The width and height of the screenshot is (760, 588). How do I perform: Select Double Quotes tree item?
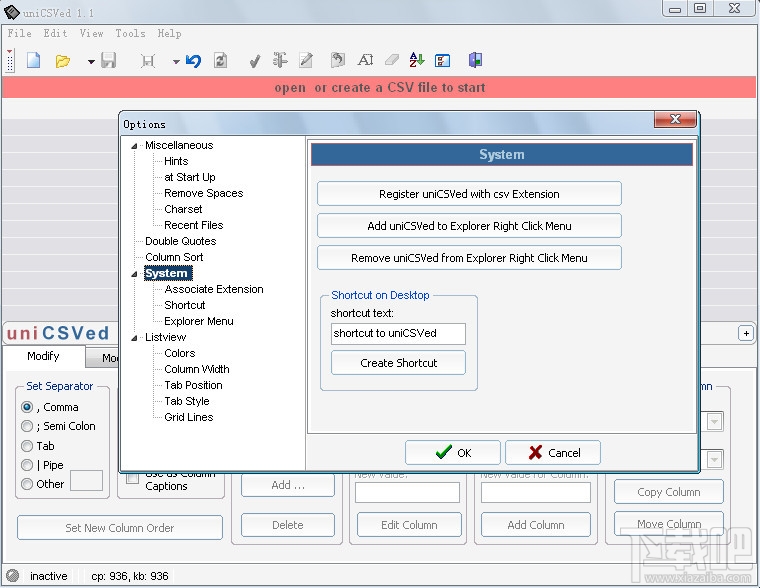180,241
